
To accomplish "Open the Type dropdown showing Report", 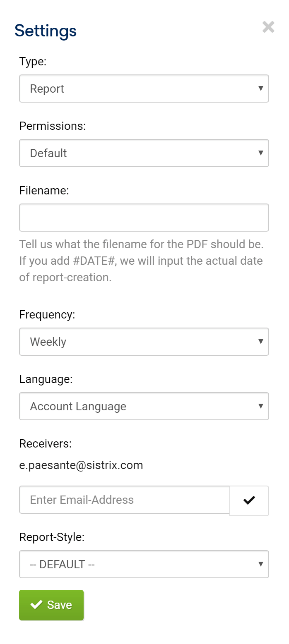I will (144, 89).
